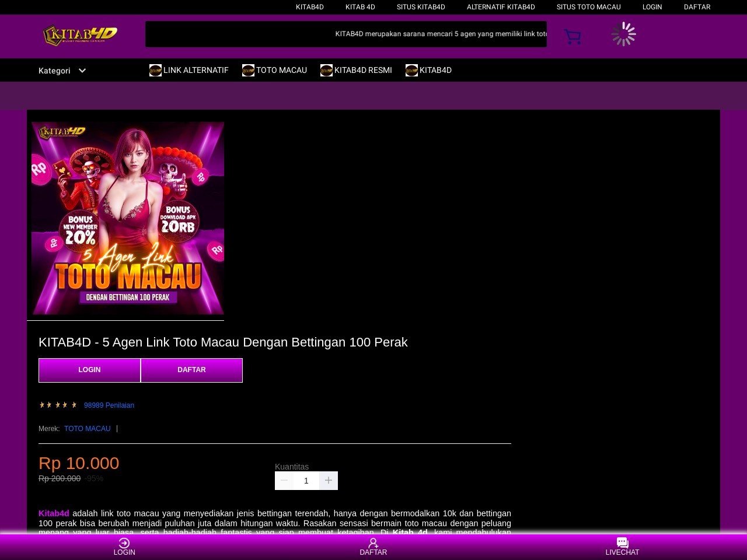Click the login arrow icon in bottom bar
Screen dimensions: 747x560
click(124, 543)
